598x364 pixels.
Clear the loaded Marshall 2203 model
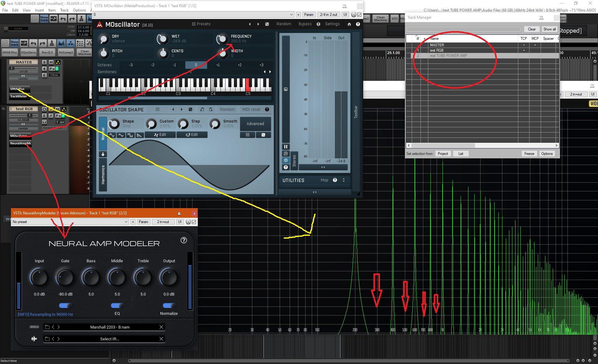point(161,327)
